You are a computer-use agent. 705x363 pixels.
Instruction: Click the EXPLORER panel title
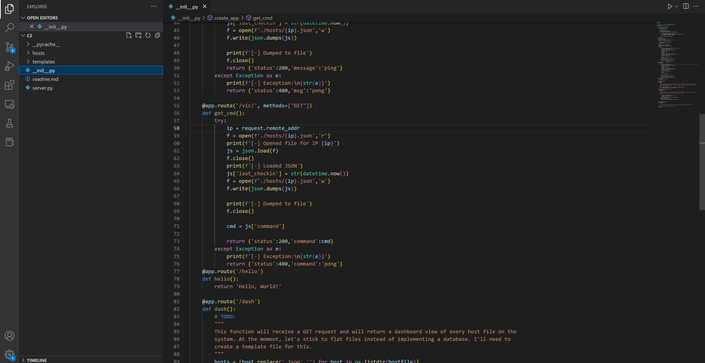36,7
